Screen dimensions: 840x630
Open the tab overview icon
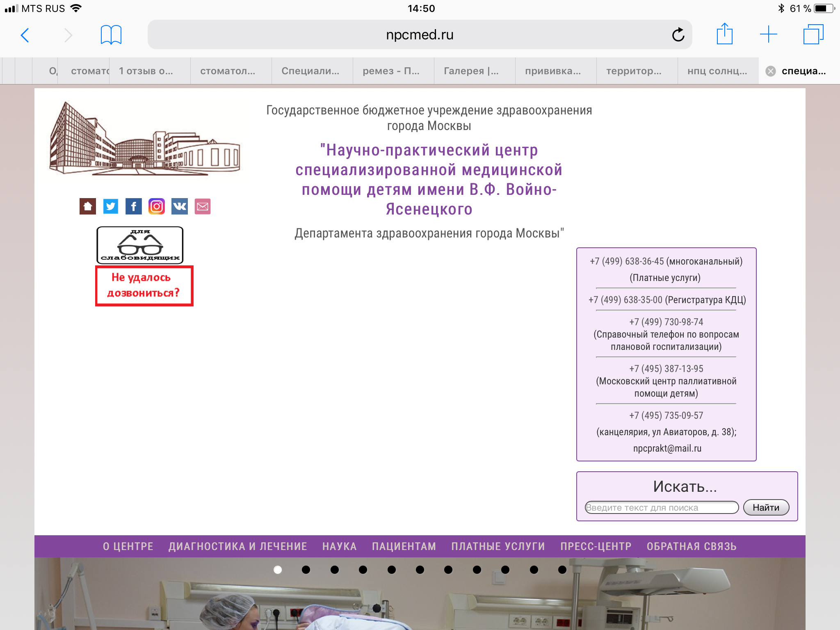813,34
